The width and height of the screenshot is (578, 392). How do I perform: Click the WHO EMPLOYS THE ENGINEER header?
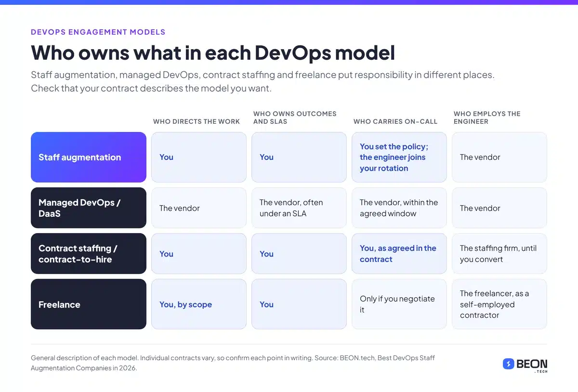487,118
